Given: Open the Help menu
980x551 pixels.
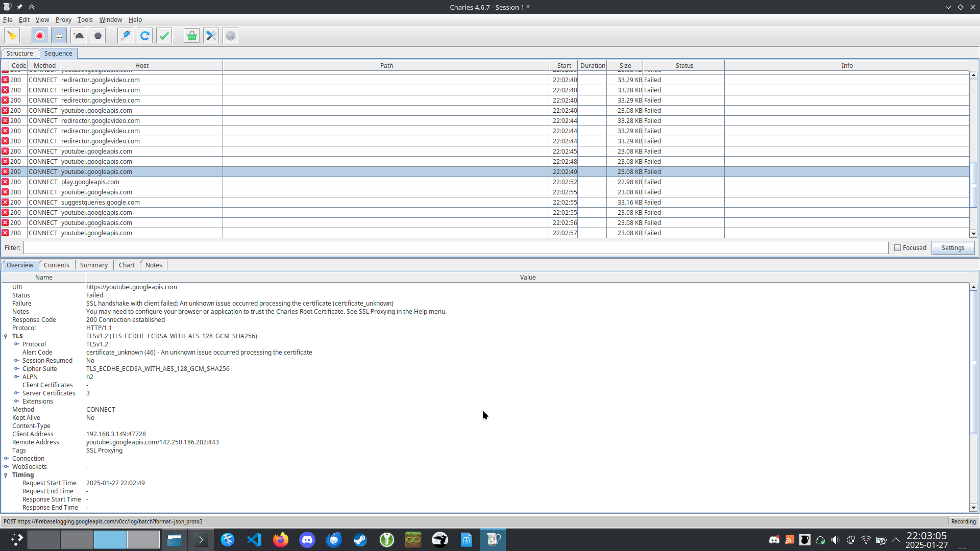Looking at the screenshot, I should click(x=135, y=19).
